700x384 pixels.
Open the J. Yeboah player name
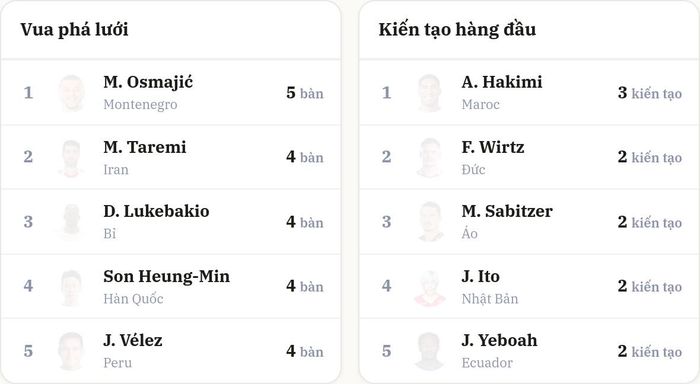pos(500,340)
